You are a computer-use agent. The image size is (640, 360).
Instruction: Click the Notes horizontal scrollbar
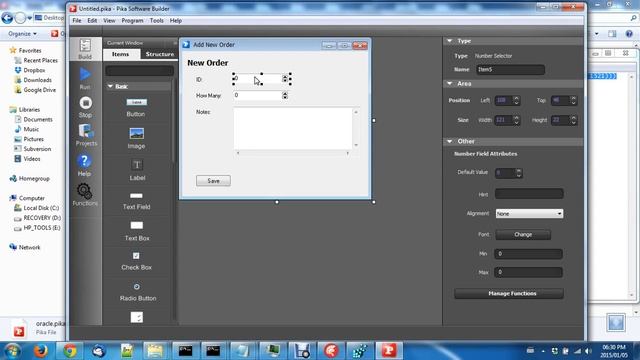(293, 153)
